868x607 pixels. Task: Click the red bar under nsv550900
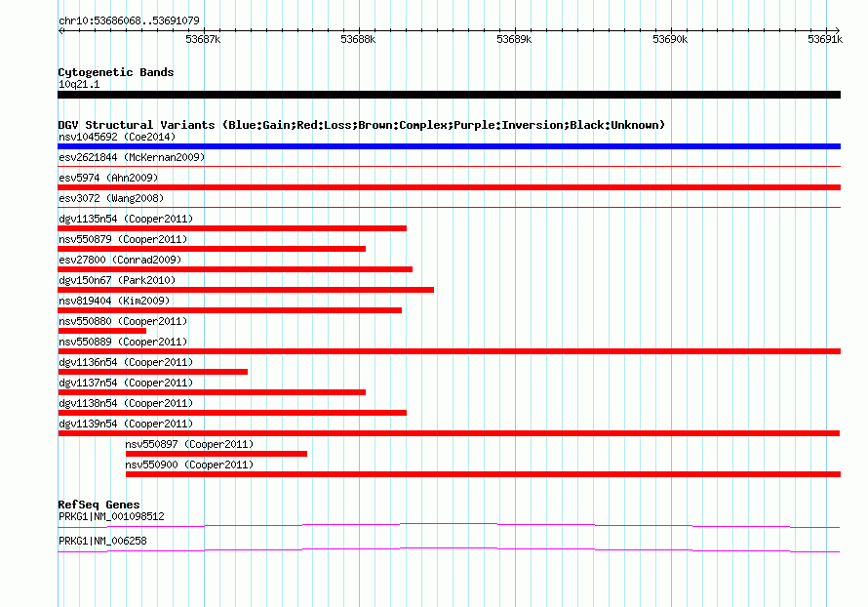tap(484, 474)
